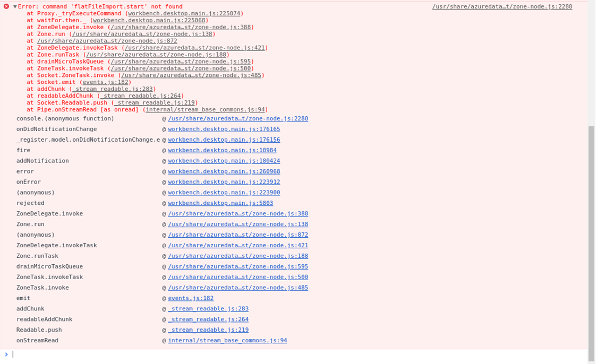Open workbench.desktop.main.js:225068 link
The width and height of the screenshot is (597, 364).
click(149, 20)
